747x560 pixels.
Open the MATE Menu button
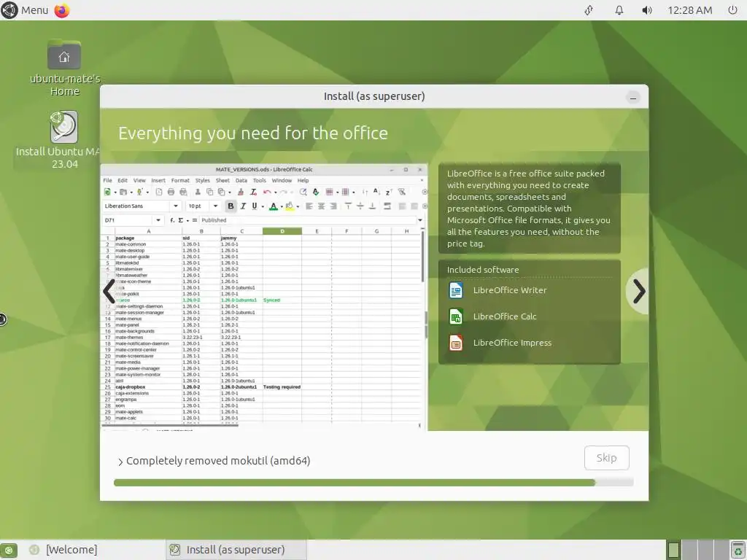tap(25, 10)
